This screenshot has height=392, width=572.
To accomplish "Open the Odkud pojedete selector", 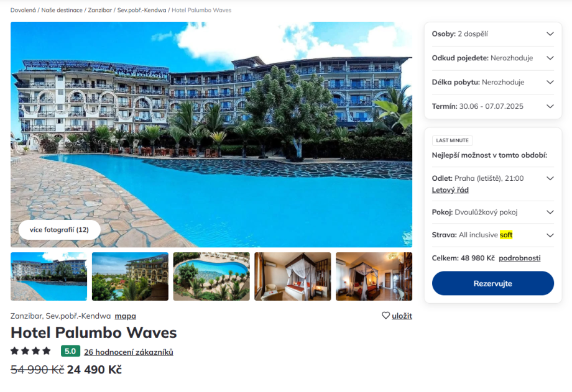I will pyautogui.click(x=492, y=58).
